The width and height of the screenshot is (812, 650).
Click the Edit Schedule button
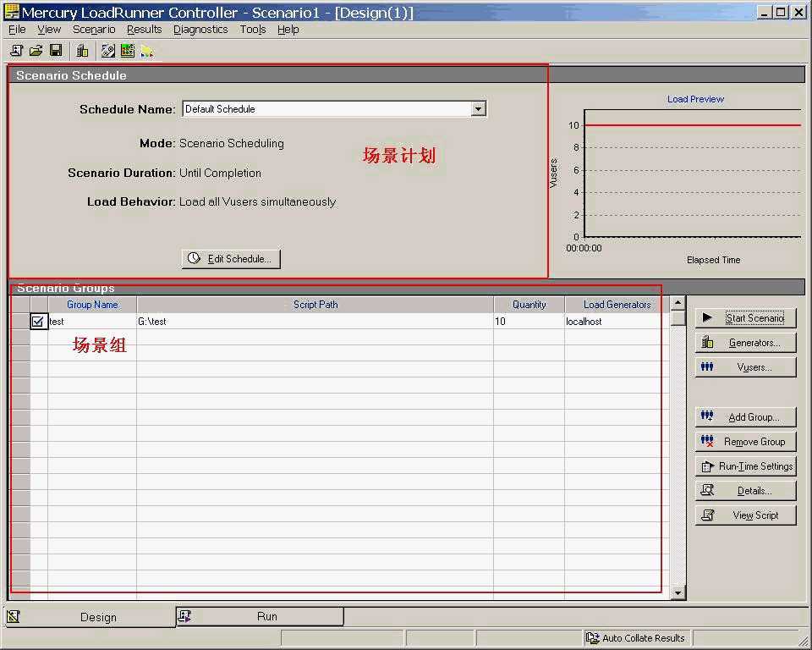231,259
